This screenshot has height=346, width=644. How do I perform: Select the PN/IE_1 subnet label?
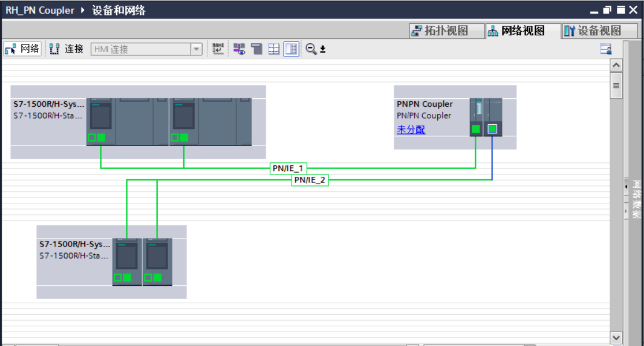(288, 168)
